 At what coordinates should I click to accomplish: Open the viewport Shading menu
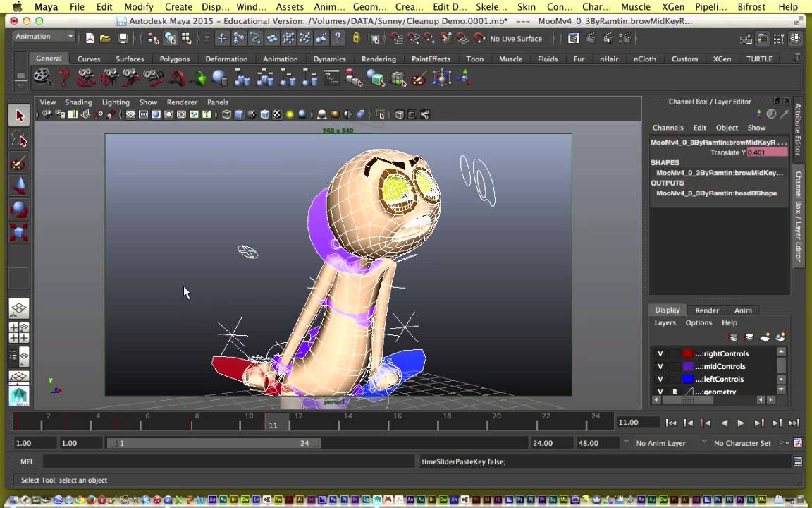[x=78, y=102]
